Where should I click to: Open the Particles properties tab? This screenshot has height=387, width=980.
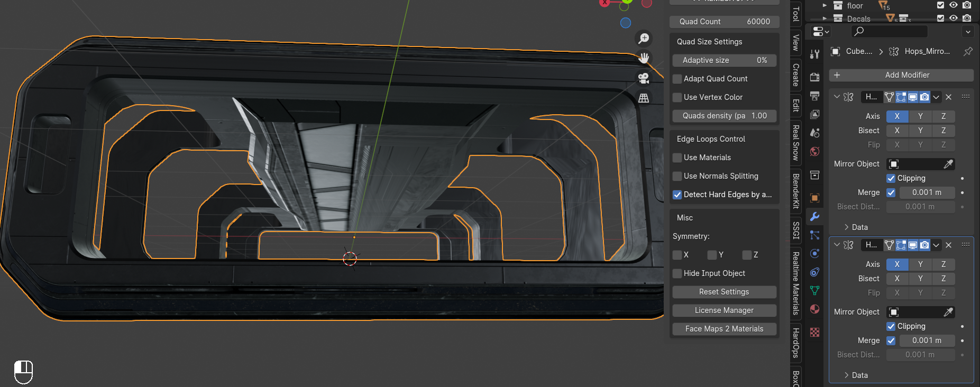(814, 235)
